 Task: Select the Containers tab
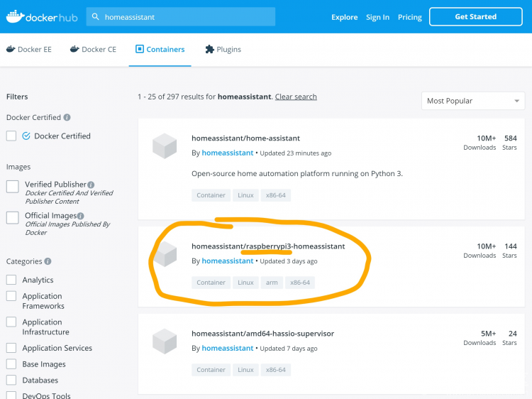(x=160, y=49)
